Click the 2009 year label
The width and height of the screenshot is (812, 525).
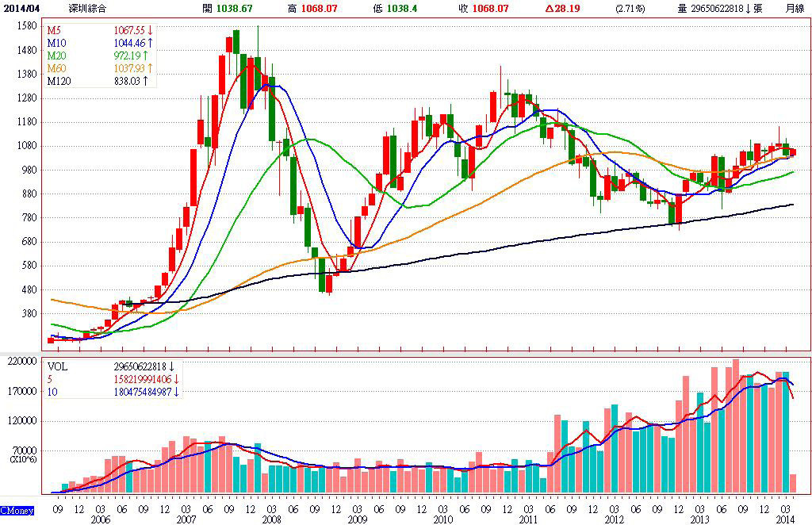pyautogui.click(x=358, y=519)
